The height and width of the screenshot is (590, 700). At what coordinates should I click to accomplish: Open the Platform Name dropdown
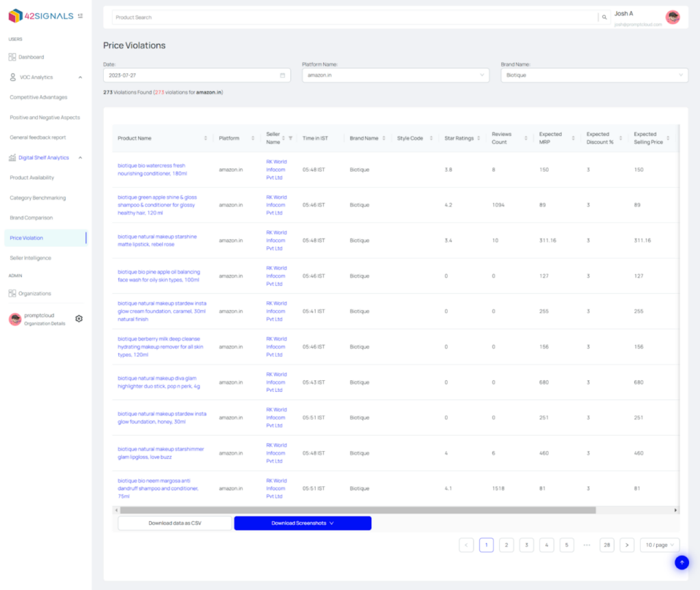point(396,75)
